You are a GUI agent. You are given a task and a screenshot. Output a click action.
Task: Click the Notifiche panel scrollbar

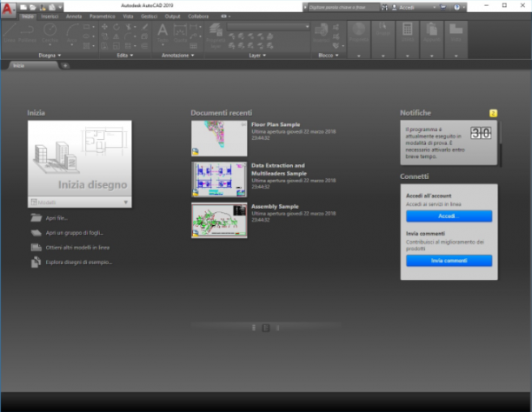[500, 143]
